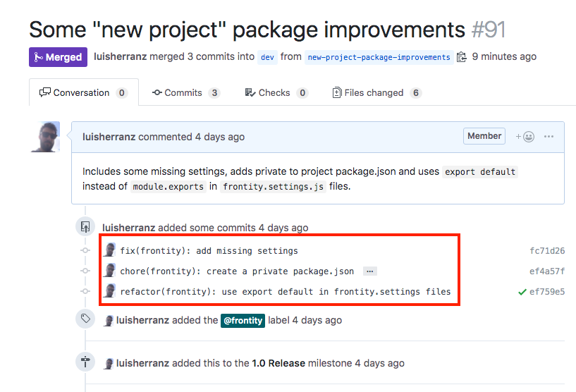
Task: Open the comment options ellipsis menu
Action: pos(549,137)
